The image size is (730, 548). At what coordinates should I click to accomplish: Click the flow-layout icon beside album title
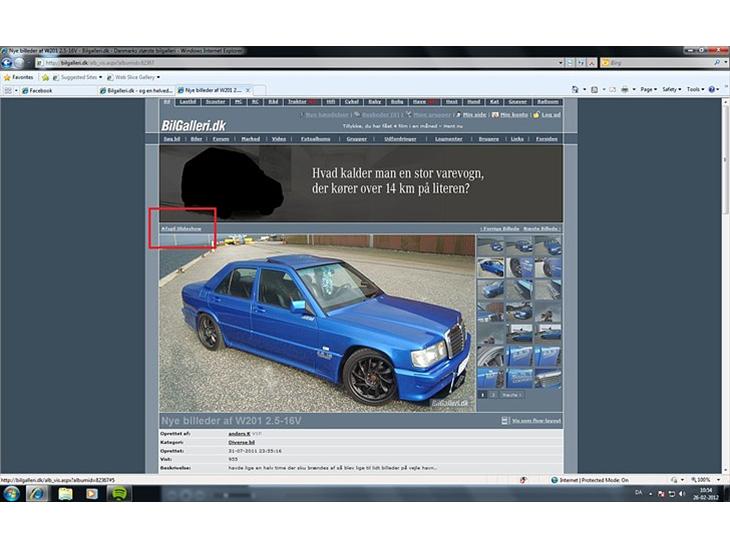click(505, 421)
